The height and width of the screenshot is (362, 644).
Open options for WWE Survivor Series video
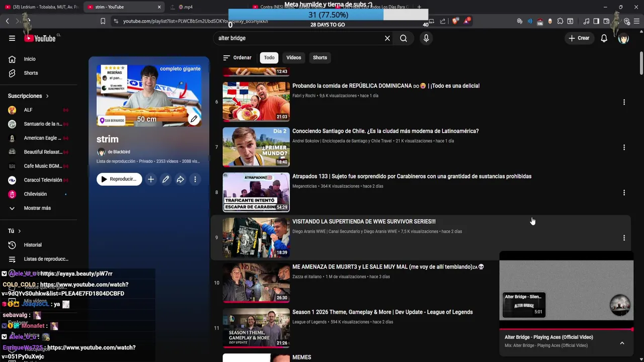[x=624, y=238]
